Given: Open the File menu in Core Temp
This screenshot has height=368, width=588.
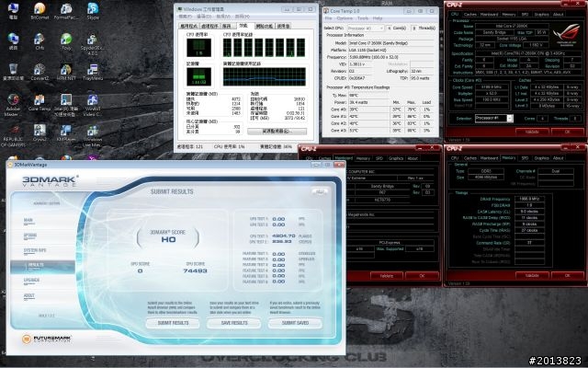Looking at the screenshot, I should click(x=328, y=18).
